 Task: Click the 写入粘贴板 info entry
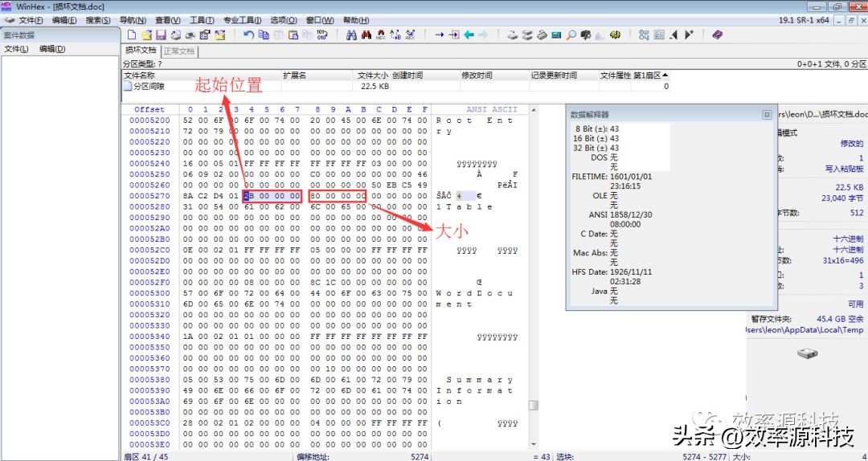tap(844, 169)
